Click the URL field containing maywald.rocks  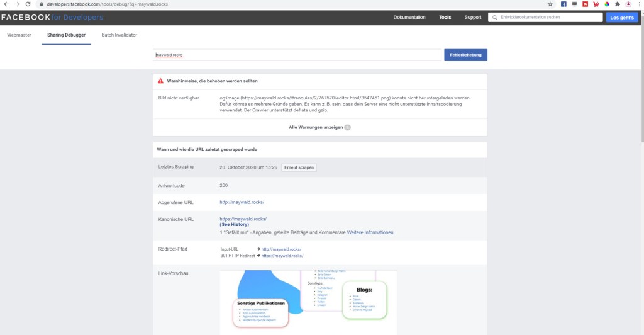coord(297,55)
